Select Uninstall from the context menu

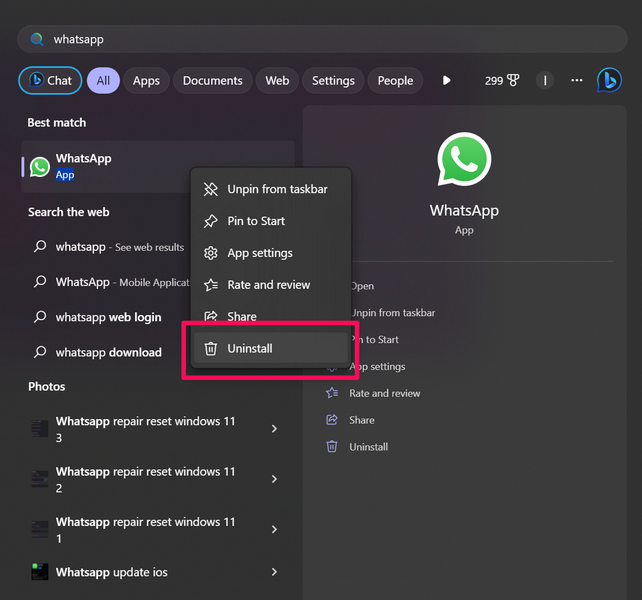click(x=249, y=348)
